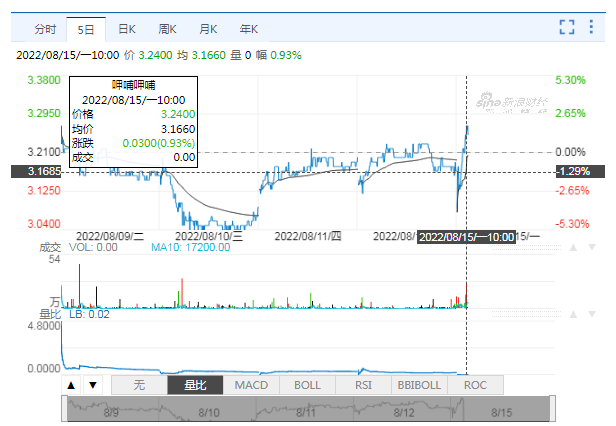Toggle the 量比 indicator
Screen dimensions: 616x426
(x=195, y=385)
